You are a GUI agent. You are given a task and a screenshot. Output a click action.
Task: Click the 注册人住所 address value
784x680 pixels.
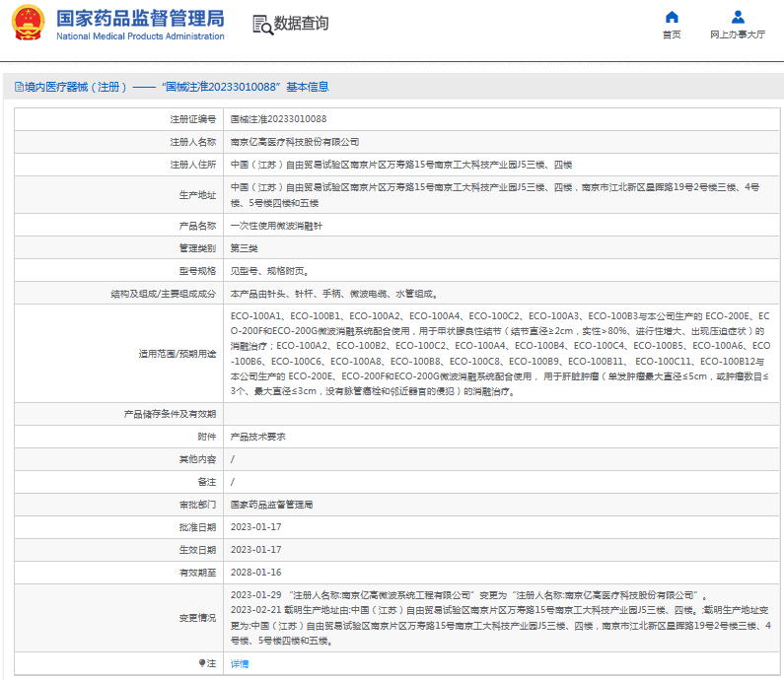coord(401,165)
